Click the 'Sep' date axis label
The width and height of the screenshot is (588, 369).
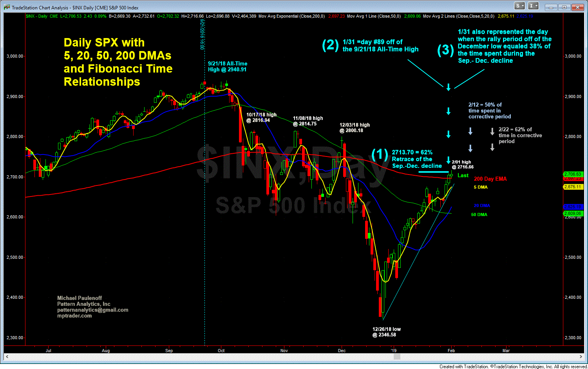coord(169,351)
